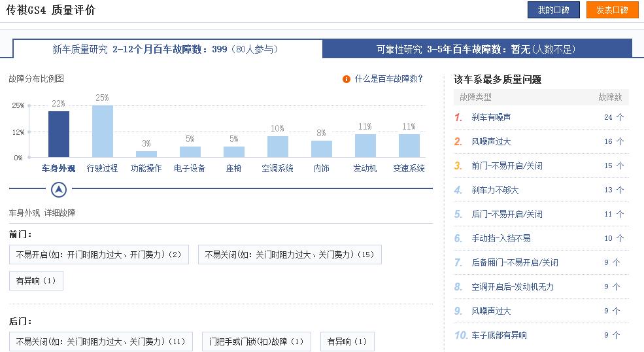Open issue 7 后备厢门-不易开启/关闭
The width and height of the screenshot is (644, 352).
click(x=515, y=262)
